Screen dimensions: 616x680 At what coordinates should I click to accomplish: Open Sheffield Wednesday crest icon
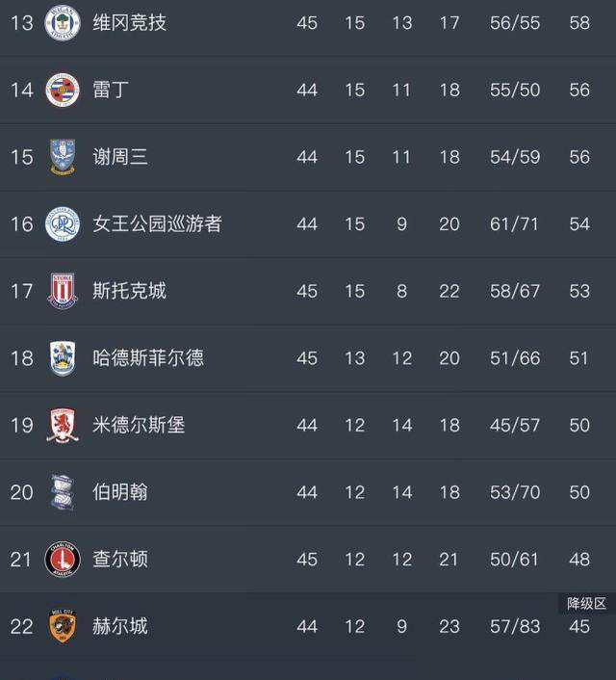63,157
